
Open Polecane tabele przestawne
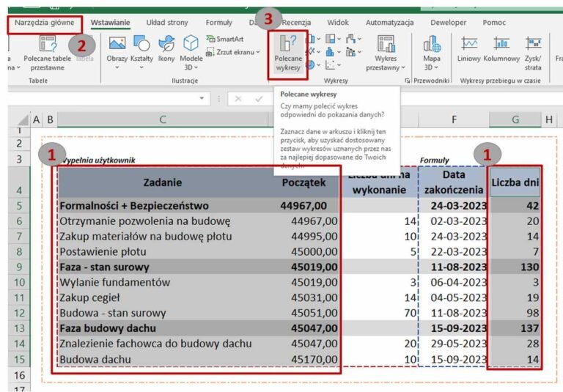(x=48, y=53)
